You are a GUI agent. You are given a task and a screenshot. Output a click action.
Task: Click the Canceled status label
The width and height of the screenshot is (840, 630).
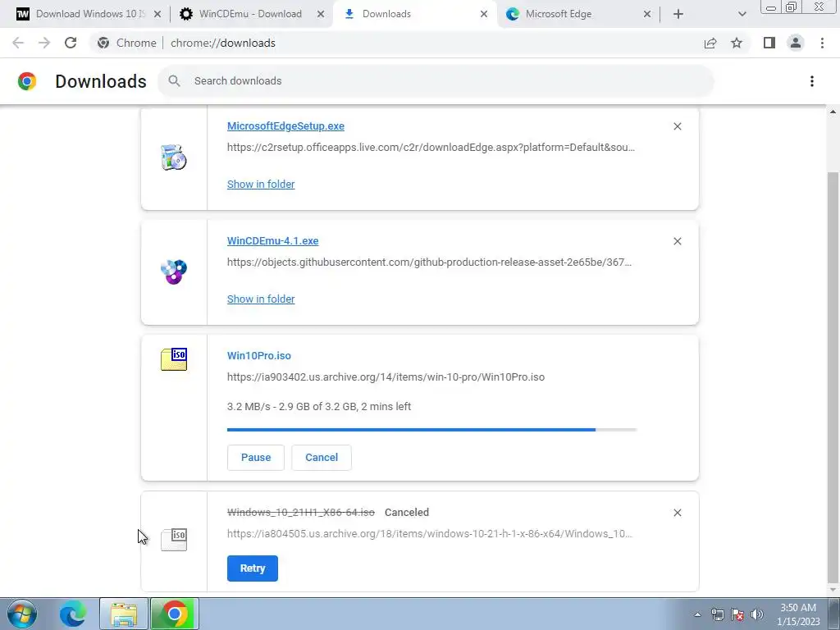[407, 513]
